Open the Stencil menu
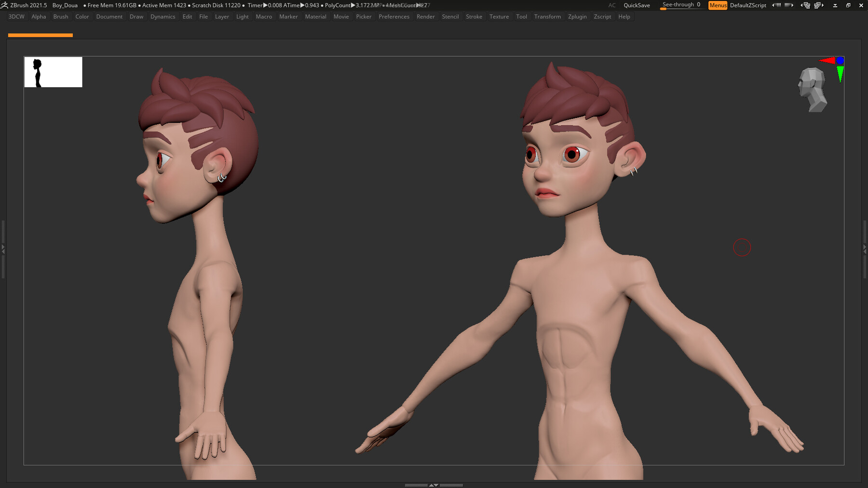Screen dimensions: 868x488 (x=450, y=17)
